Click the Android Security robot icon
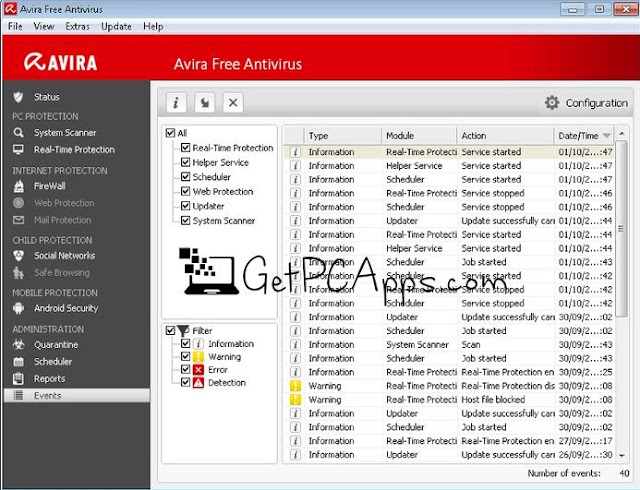The height and width of the screenshot is (490, 640). (18, 308)
